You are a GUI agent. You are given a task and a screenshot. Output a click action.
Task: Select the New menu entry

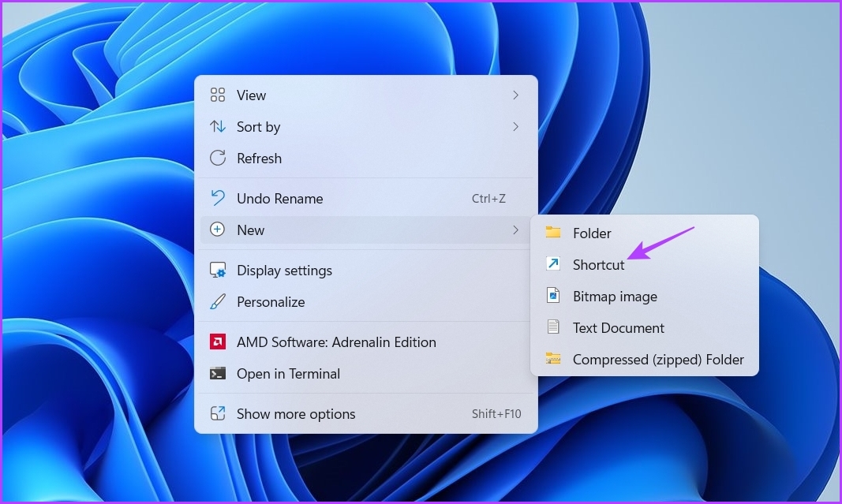366,230
